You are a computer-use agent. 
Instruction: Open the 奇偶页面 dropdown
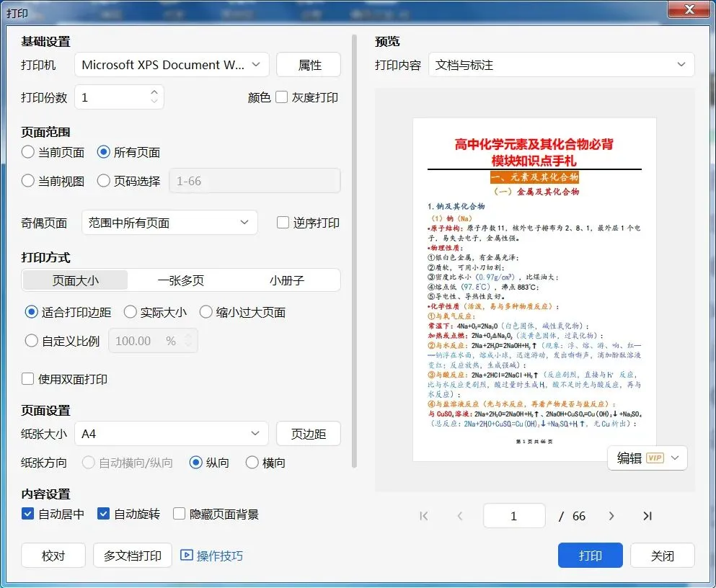(x=169, y=223)
